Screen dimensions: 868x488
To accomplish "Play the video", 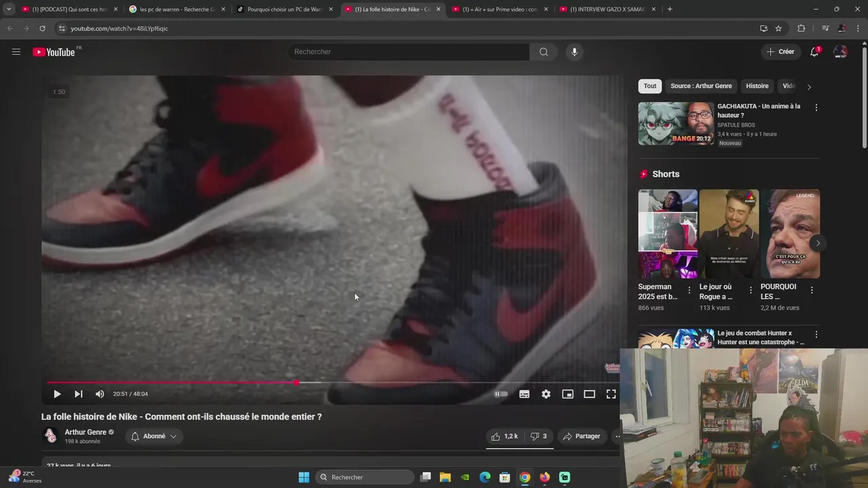I will click(57, 394).
